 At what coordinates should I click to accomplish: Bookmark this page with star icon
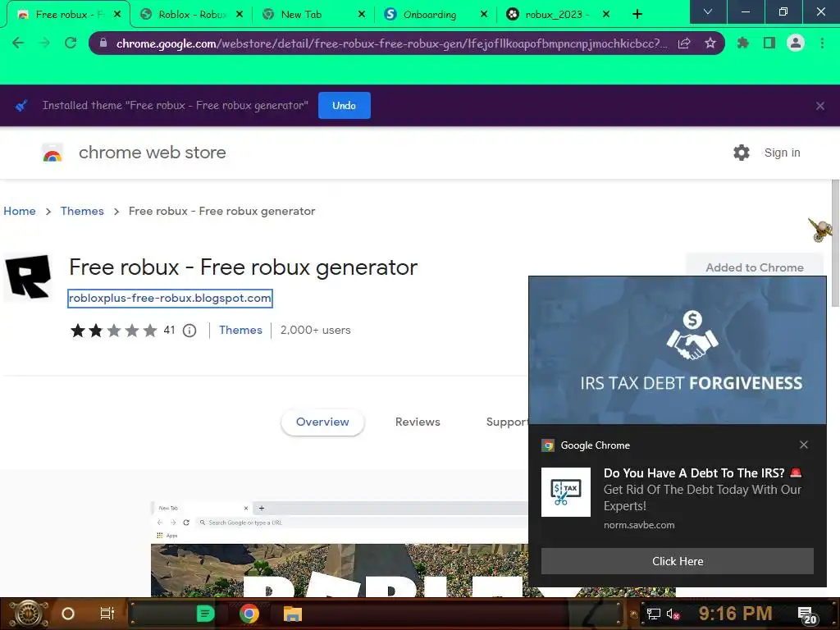(x=710, y=43)
